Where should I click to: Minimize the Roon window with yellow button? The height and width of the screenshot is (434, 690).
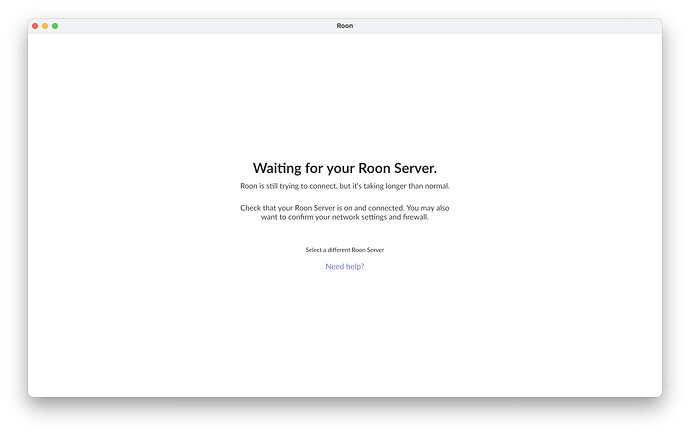[x=45, y=26]
